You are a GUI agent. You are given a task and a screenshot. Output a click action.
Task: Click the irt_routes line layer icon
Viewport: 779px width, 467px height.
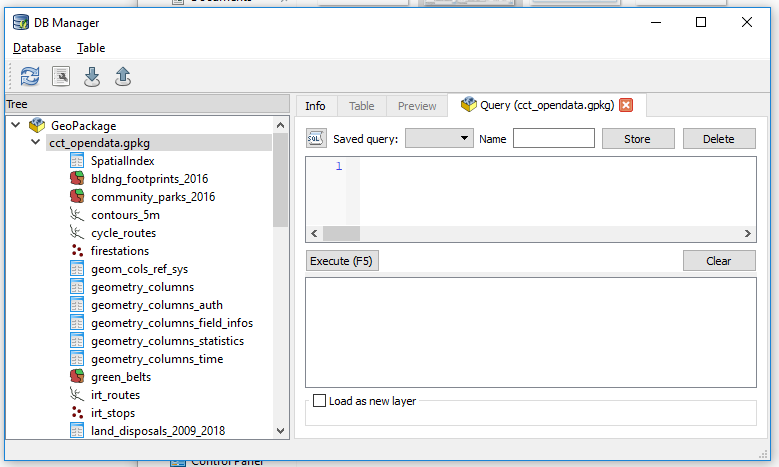coord(77,394)
